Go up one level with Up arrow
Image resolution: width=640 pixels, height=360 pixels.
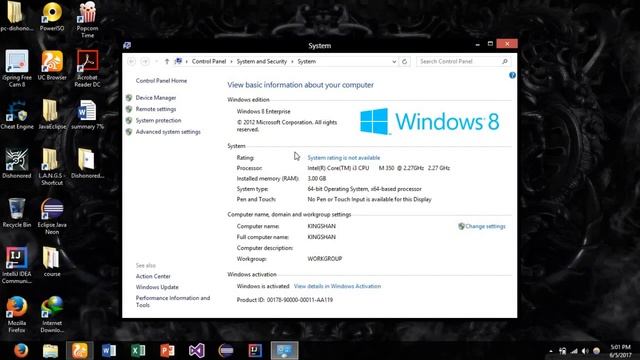point(167,61)
